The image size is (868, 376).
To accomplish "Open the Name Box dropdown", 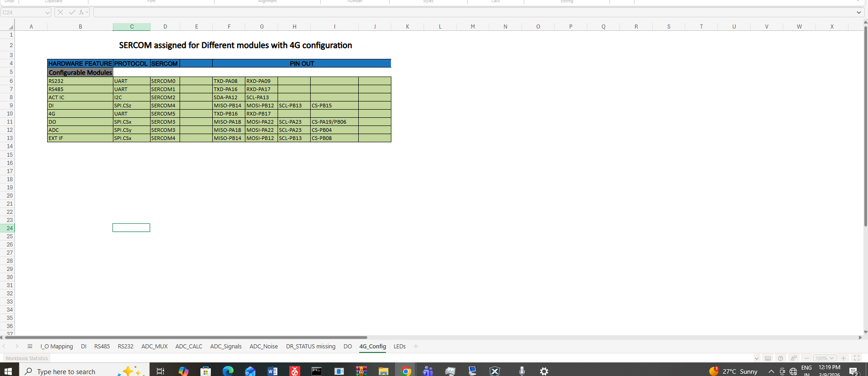I will pos(47,13).
